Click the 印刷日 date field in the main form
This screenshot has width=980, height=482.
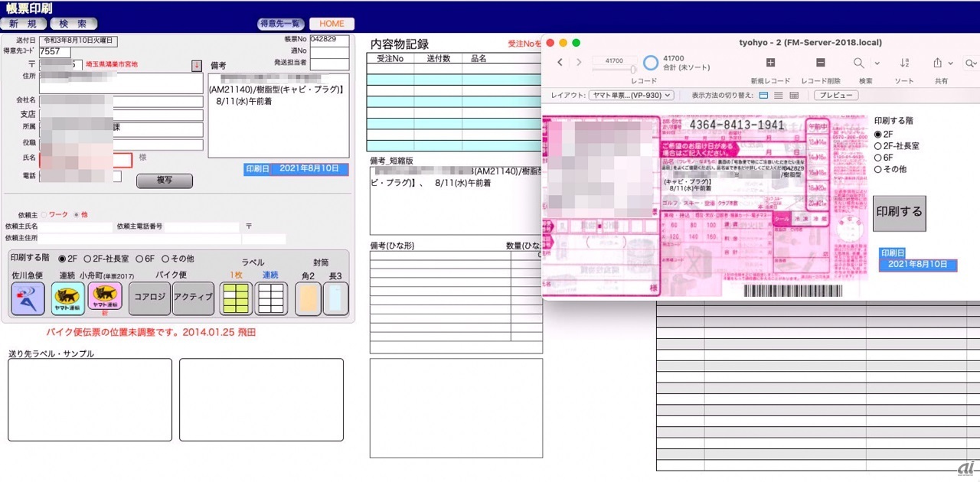pyautogui.click(x=309, y=169)
